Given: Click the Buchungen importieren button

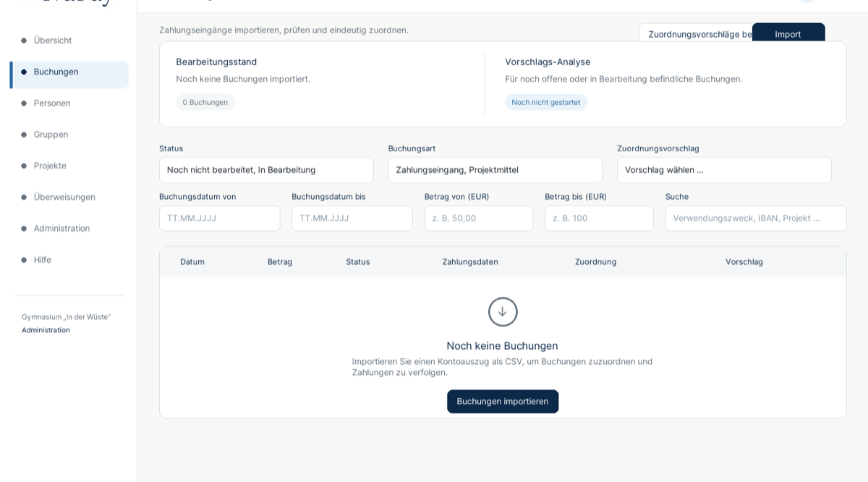Looking at the screenshot, I should 503,402.
